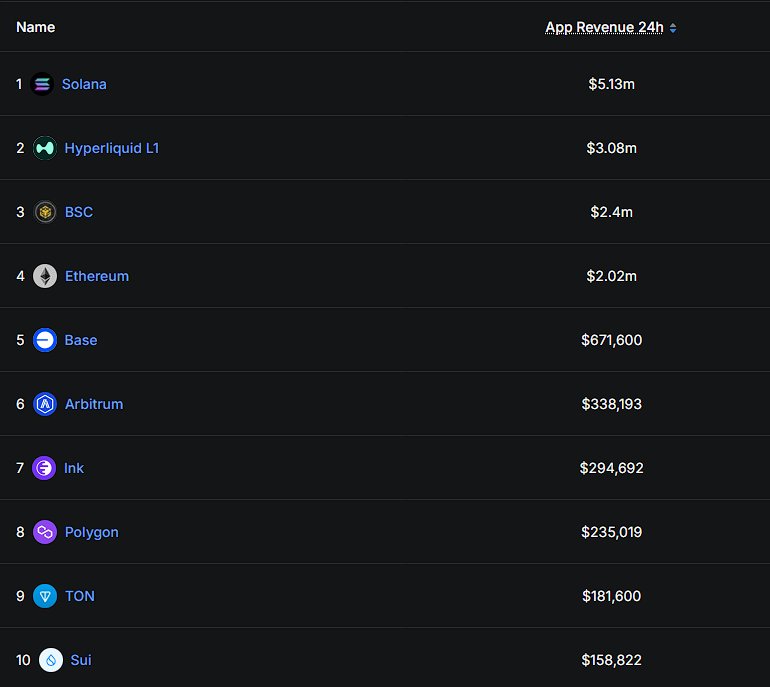The height and width of the screenshot is (687, 770).
Task: Click the Base chain logo icon
Action: (45, 340)
